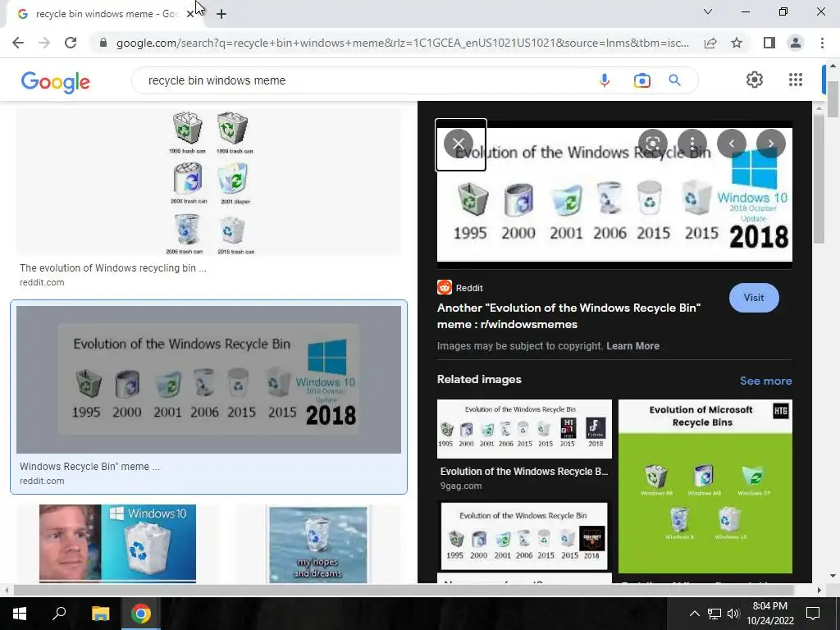Start voice search with the microphone

pos(605,80)
